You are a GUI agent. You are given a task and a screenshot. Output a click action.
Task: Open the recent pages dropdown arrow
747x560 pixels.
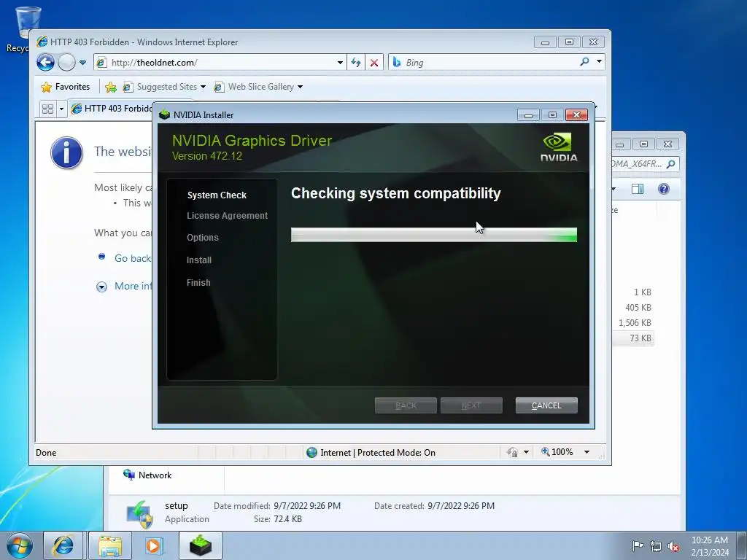pyautogui.click(x=83, y=63)
